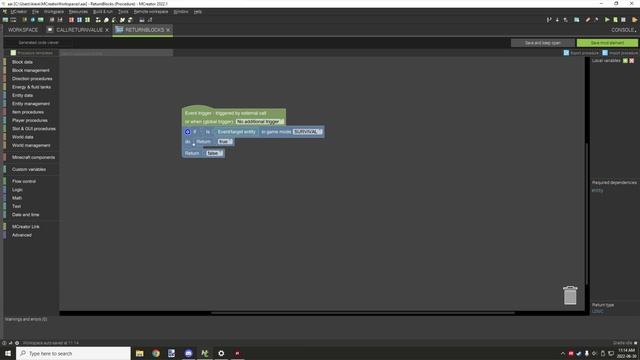
Task: Open Energy & fluid tanks category
Action: [31, 87]
